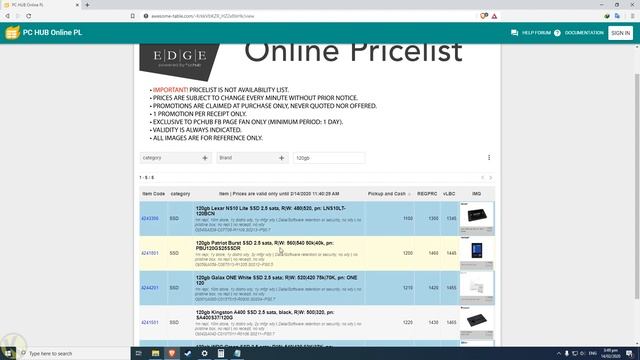This screenshot has width=640, height=360.
Task: Click the address bar URL
Action: pyautogui.click(x=203, y=16)
